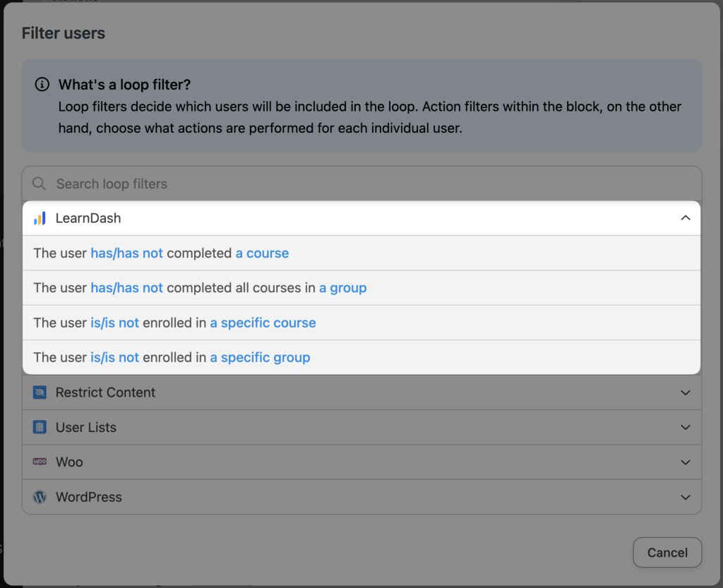
Task: Click the info icon beside loop filter explanation
Action: coord(43,84)
